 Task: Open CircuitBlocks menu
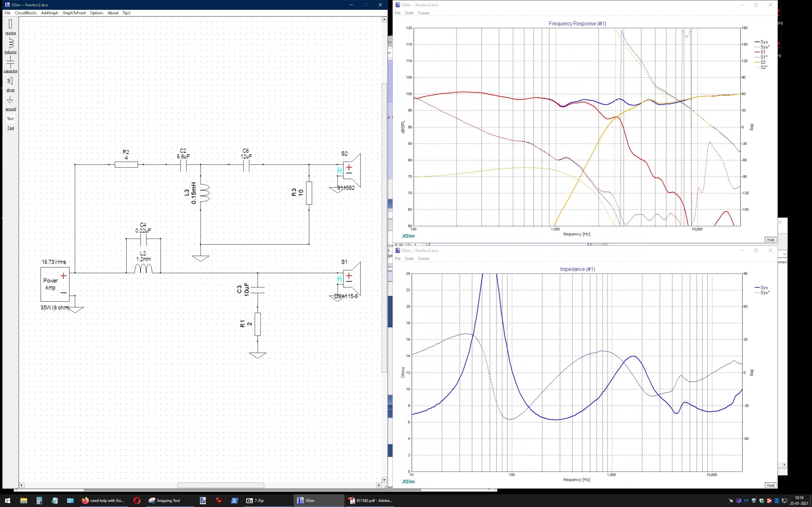click(x=26, y=13)
